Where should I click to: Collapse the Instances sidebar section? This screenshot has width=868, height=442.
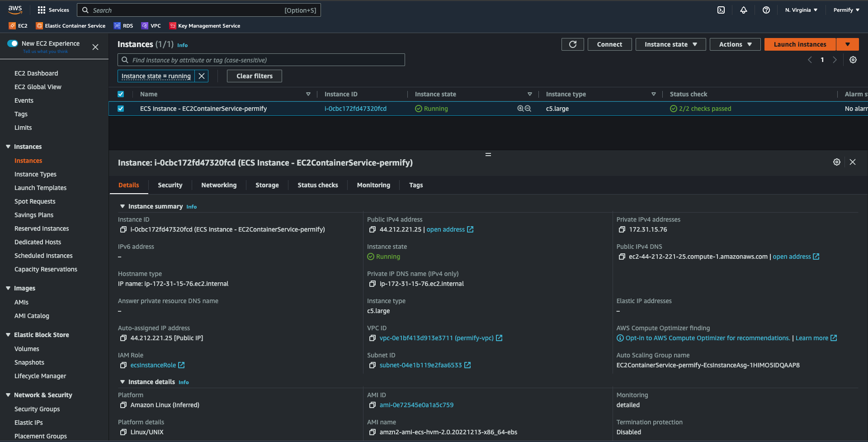(8, 147)
